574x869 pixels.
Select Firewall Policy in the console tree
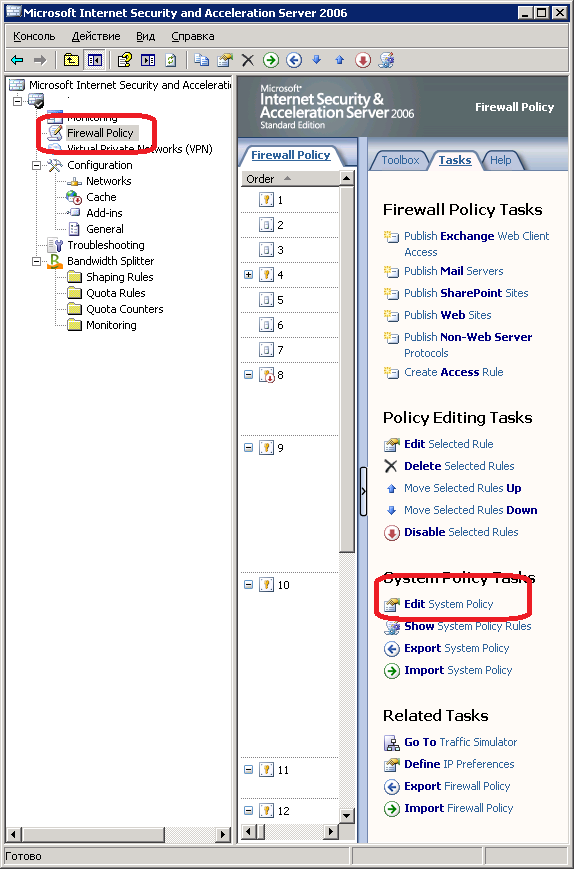pyautogui.click(x=100, y=133)
